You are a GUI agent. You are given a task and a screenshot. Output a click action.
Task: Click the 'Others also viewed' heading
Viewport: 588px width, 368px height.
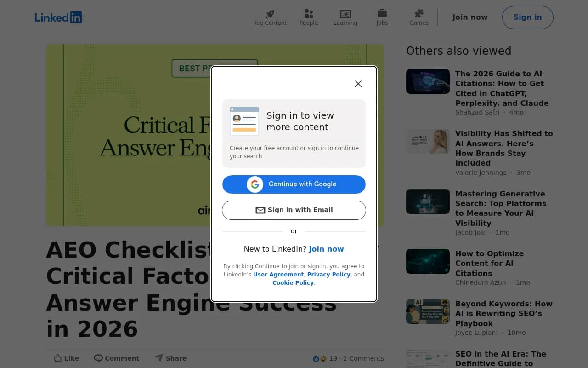point(458,51)
